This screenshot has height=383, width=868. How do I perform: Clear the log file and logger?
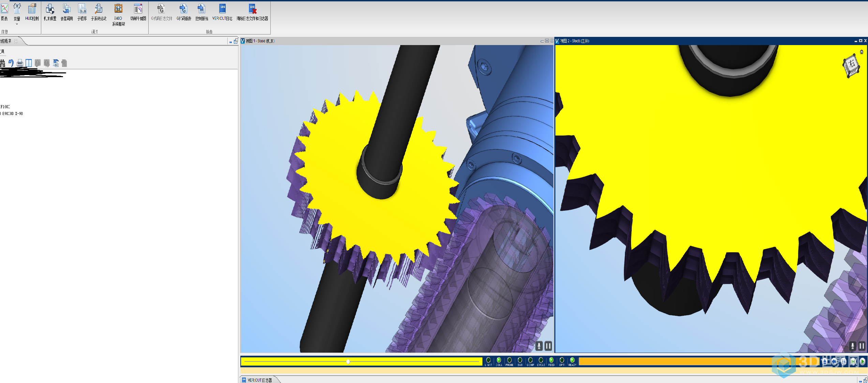252,12
